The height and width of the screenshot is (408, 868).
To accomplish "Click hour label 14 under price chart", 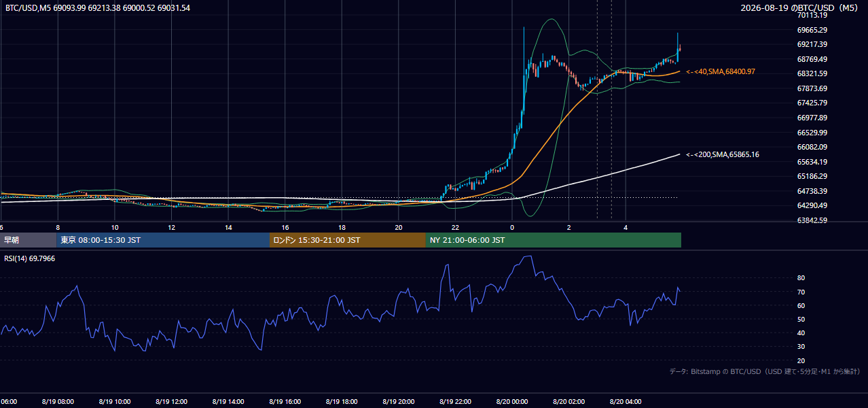I will pyautogui.click(x=228, y=227).
